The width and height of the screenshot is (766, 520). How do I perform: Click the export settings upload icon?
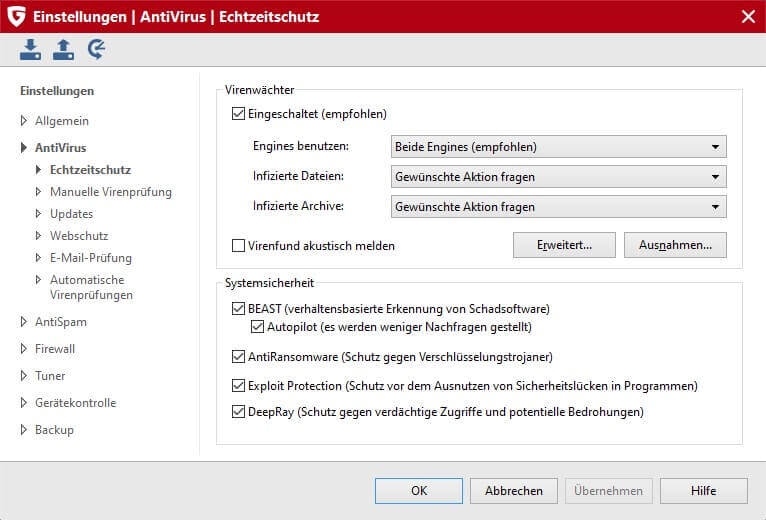pyautogui.click(x=63, y=49)
